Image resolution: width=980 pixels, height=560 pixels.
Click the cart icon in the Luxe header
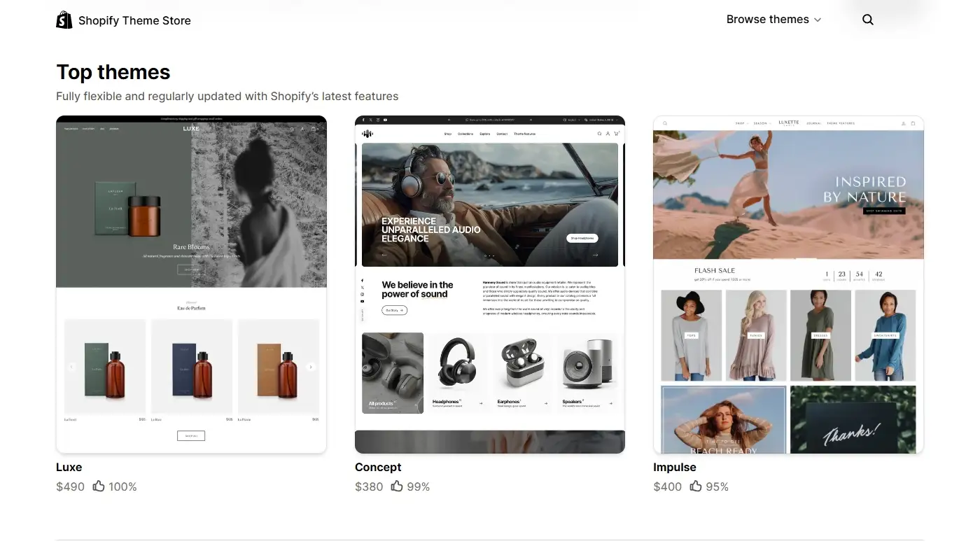[x=313, y=129]
